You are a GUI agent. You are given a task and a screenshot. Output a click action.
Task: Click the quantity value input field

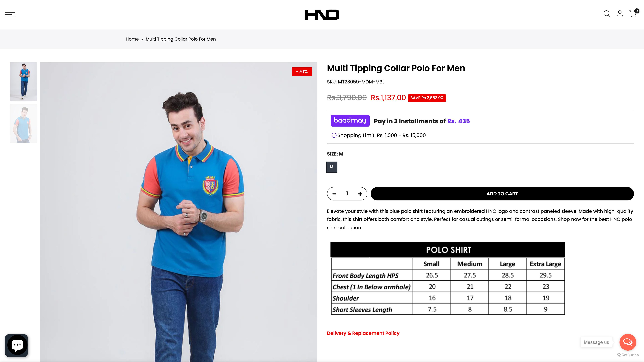pos(347,194)
